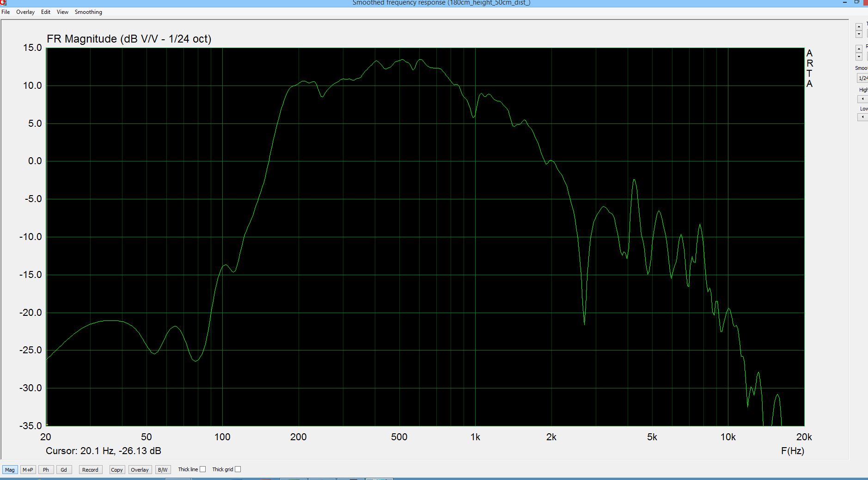The height and width of the screenshot is (480, 868).
Task: Click the Overlay button in the bottom bar
Action: click(x=140, y=469)
